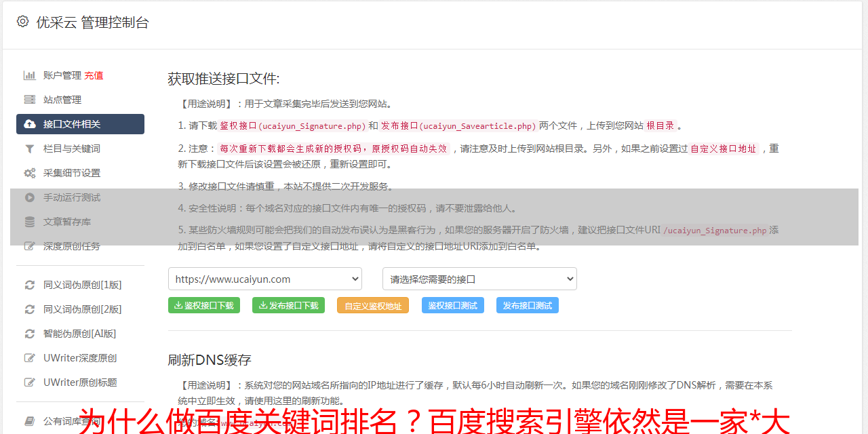
Task: Click the cloud upload icon beside 接口文件相关
Action: [30, 124]
